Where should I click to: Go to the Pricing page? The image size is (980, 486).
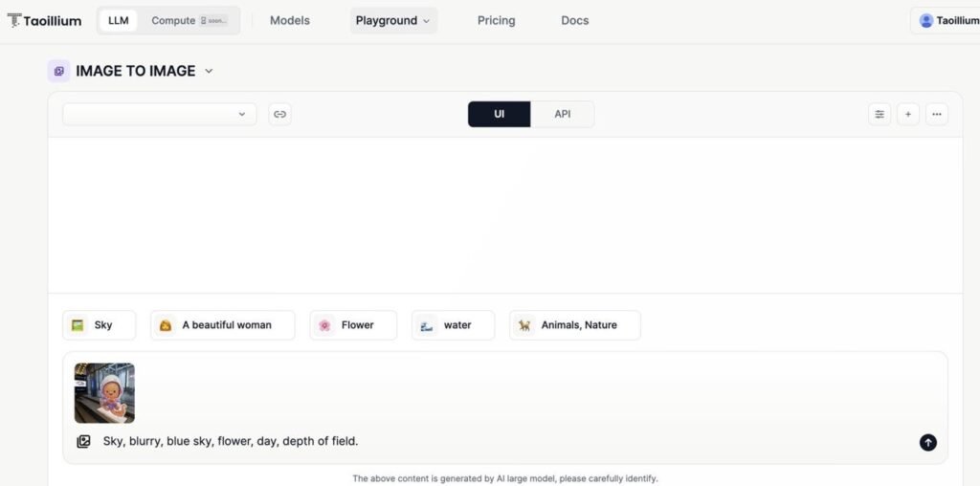pos(496,20)
